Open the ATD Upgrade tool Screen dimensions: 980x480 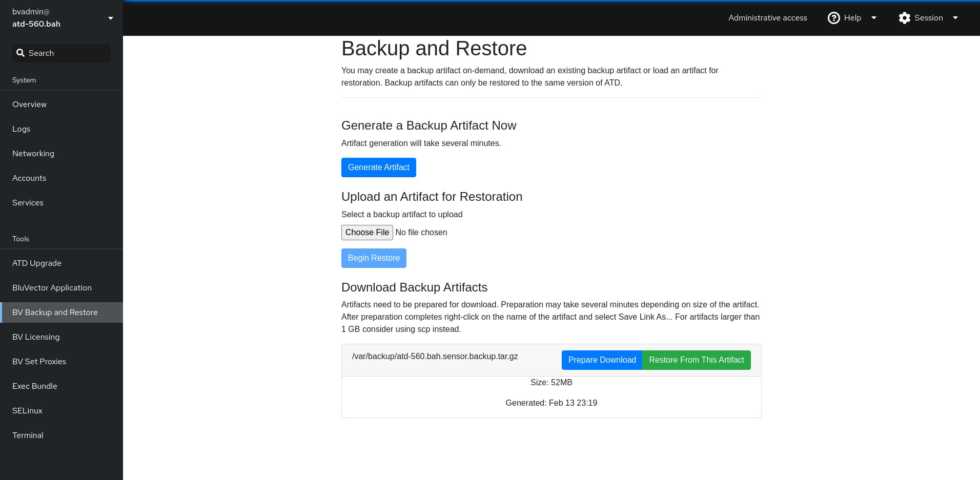click(62, 263)
